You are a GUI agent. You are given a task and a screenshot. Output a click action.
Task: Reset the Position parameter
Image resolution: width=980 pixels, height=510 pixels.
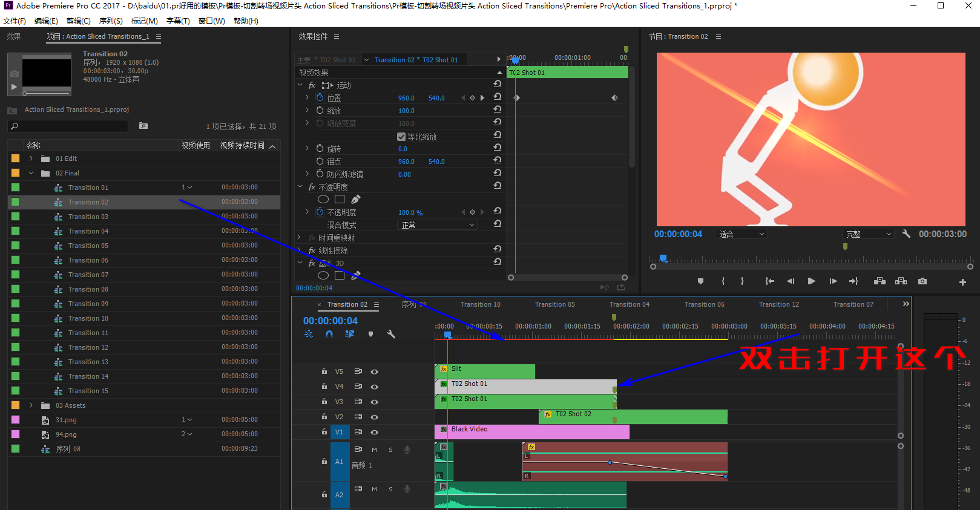pos(497,97)
